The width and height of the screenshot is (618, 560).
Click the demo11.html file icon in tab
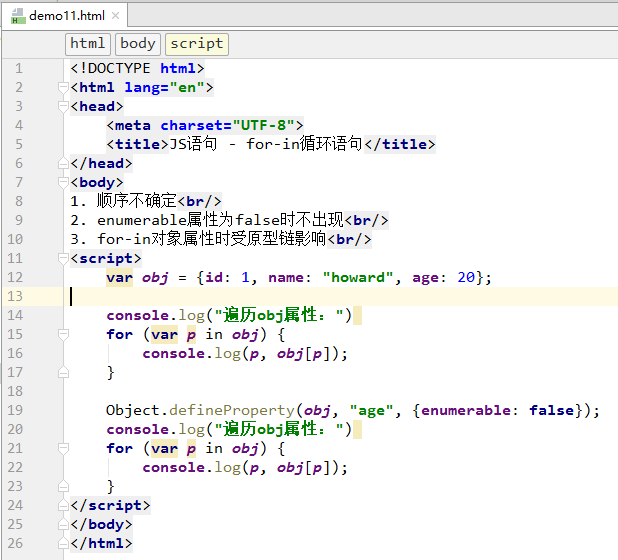18,16
